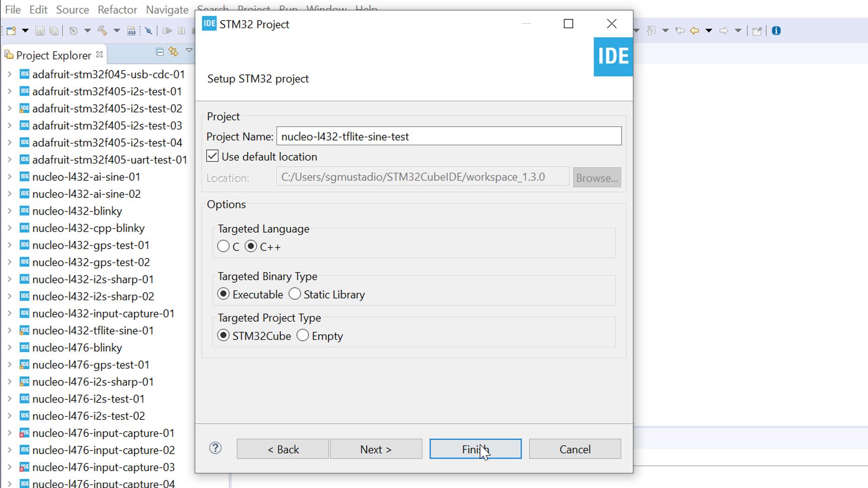Click the nucleo-l432-tflite-sine-01 project icon

click(25, 330)
